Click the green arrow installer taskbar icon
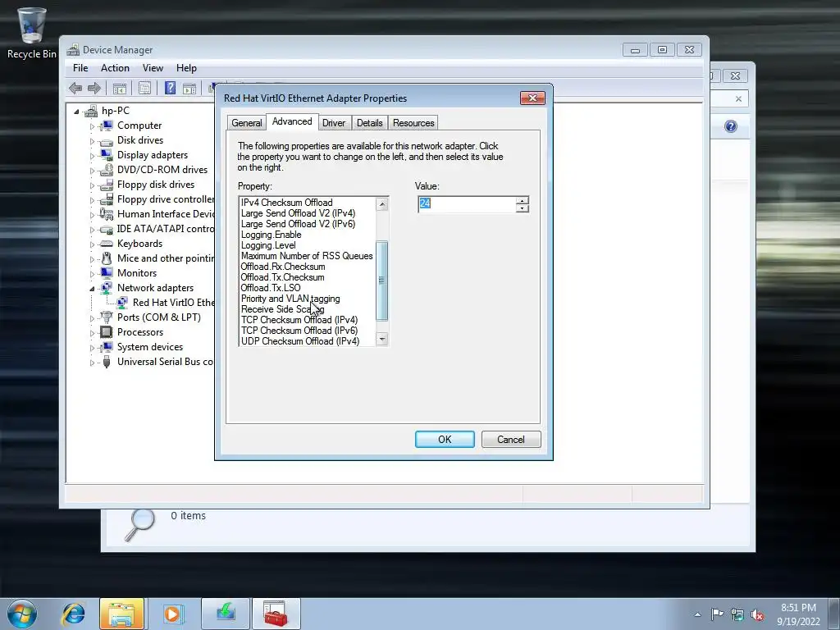 [x=226, y=614]
